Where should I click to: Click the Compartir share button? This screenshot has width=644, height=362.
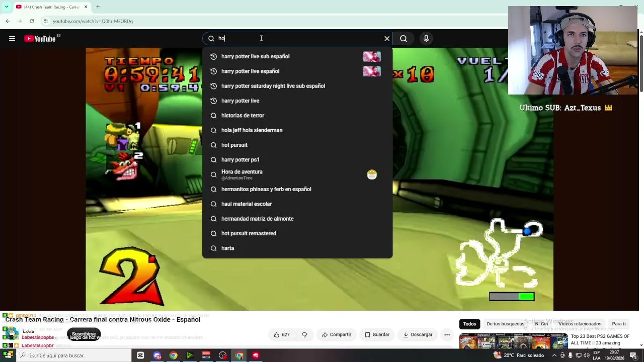tap(336, 335)
